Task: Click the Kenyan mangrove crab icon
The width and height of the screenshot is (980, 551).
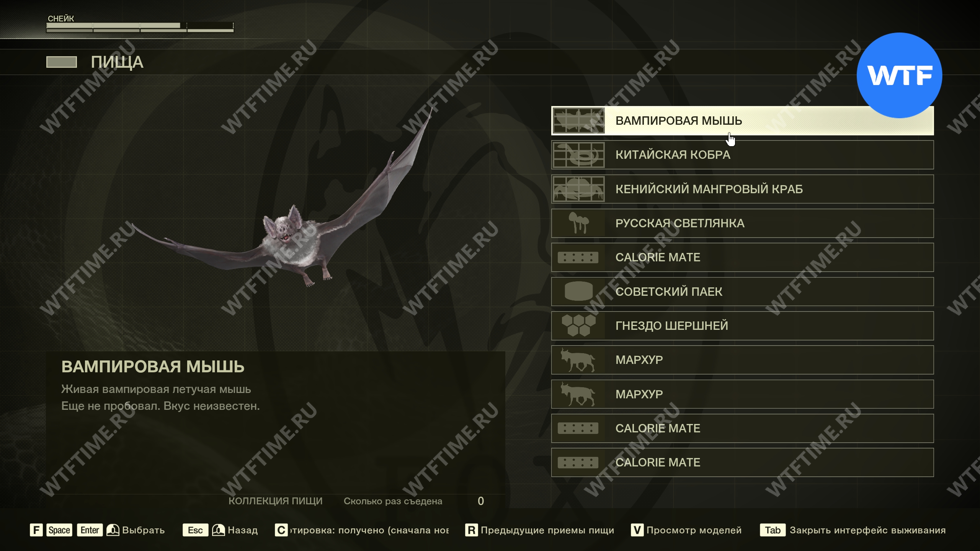Action: click(578, 189)
